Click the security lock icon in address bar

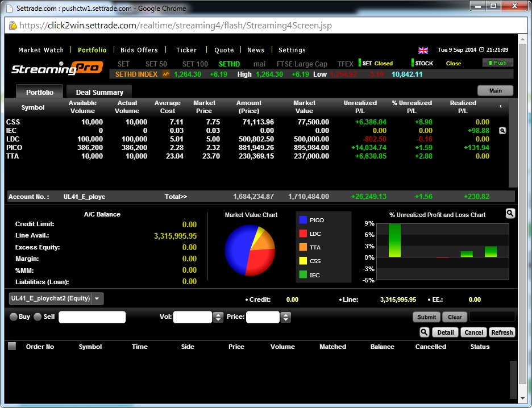coord(13,26)
